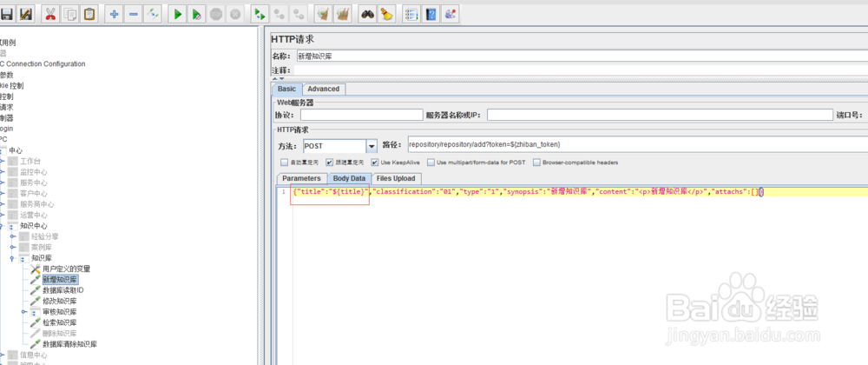Click the remote stop all icon
The image size is (868, 365).
[279, 15]
